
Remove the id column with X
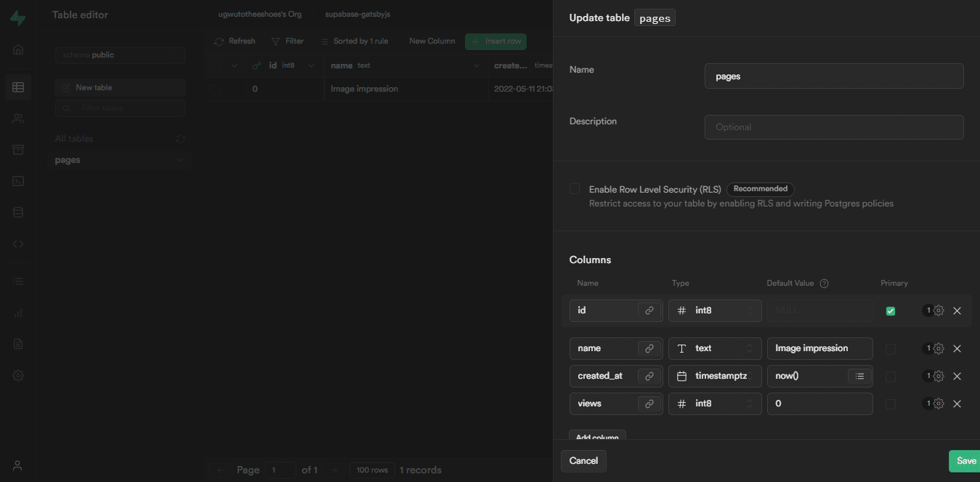pos(957,310)
